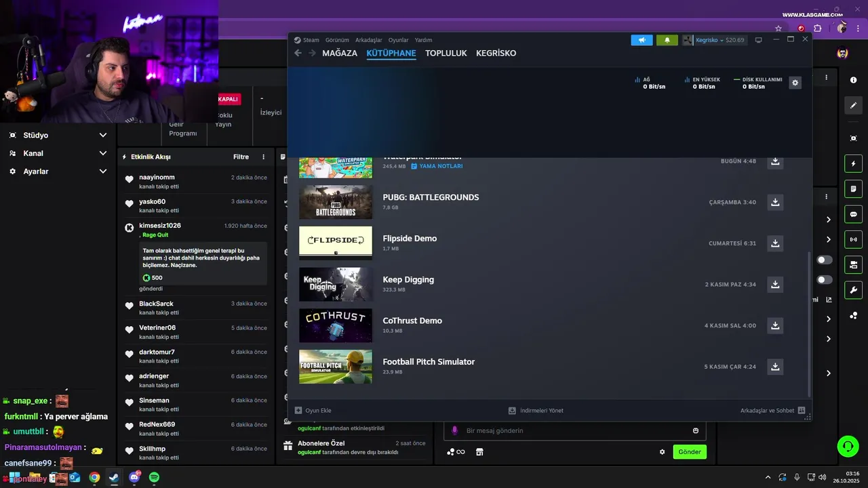Click PUBG: BATTLEGROUNDS thumbnail
Screen dimensions: 868x488
click(336, 202)
